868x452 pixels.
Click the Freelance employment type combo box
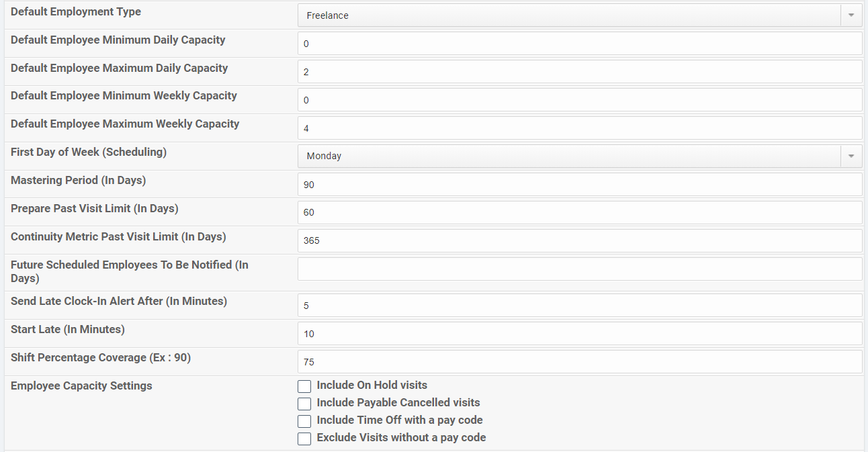(568, 15)
